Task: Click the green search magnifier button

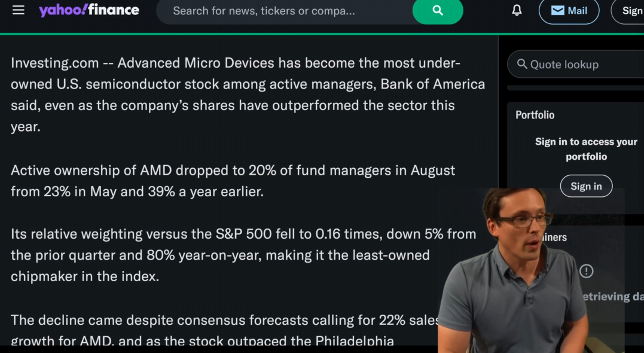Action: click(438, 11)
